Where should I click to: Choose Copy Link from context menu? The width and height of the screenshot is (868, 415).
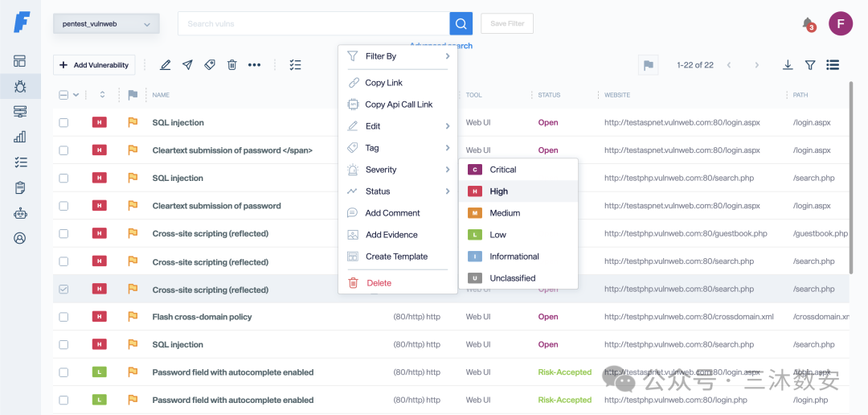[398, 83]
